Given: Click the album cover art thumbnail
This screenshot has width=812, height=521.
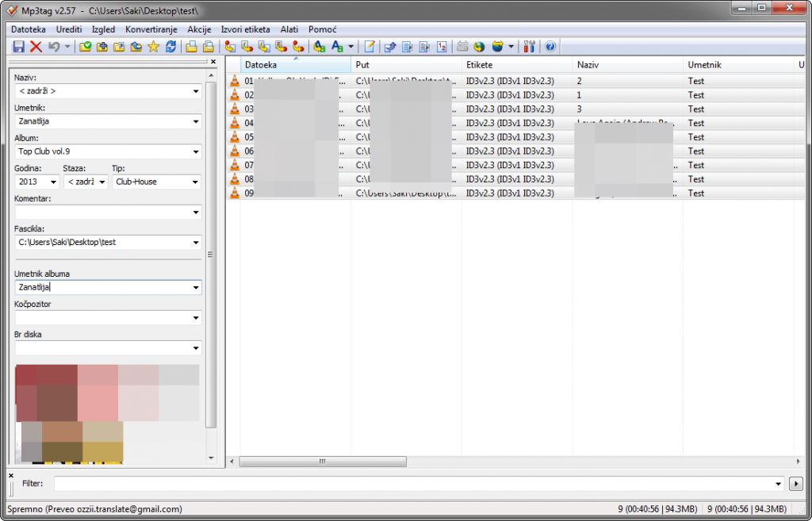Looking at the screenshot, I should [x=108, y=414].
